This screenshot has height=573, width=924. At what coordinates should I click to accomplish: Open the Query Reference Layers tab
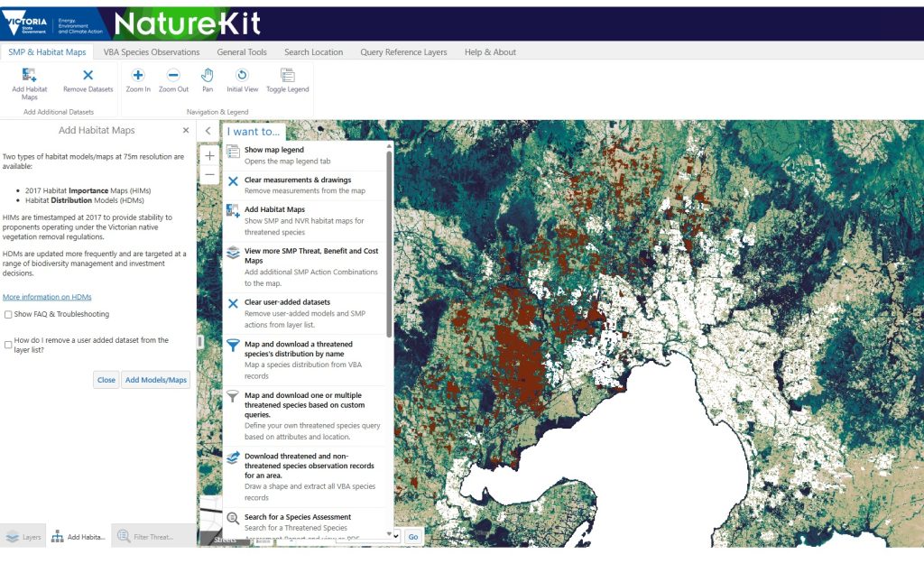click(403, 52)
